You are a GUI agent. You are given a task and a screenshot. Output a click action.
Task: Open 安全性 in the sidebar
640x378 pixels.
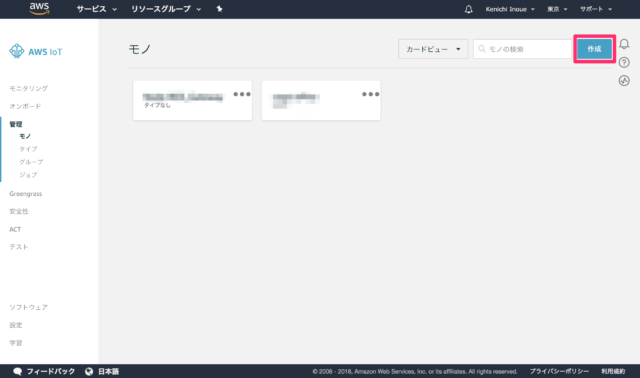[19, 211]
